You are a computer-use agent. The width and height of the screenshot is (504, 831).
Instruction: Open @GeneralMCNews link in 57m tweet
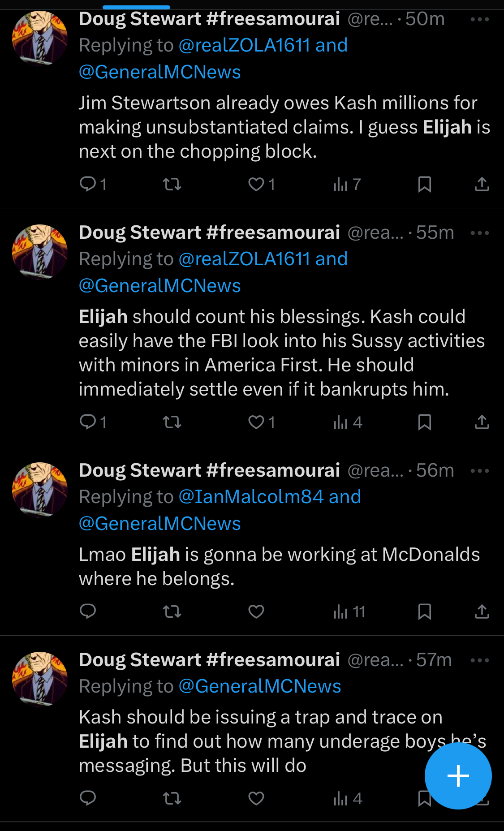(x=260, y=686)
